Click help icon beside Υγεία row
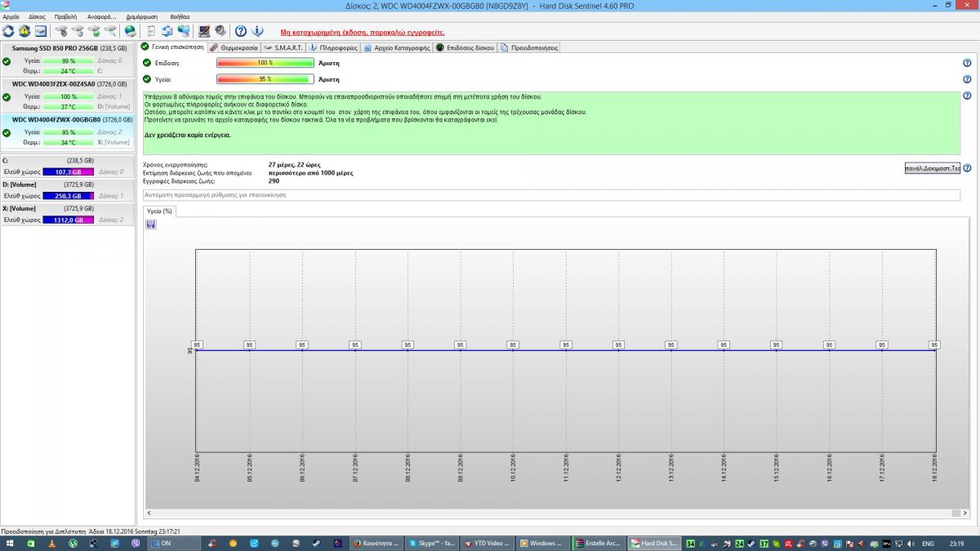 [967, 79]
